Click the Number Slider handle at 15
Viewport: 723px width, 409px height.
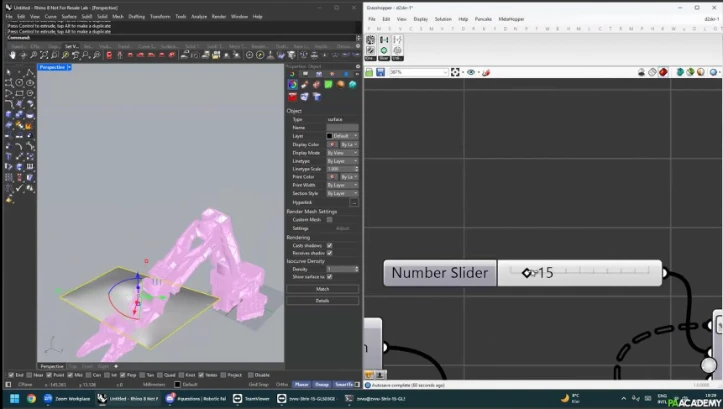[x=527, y=272]
